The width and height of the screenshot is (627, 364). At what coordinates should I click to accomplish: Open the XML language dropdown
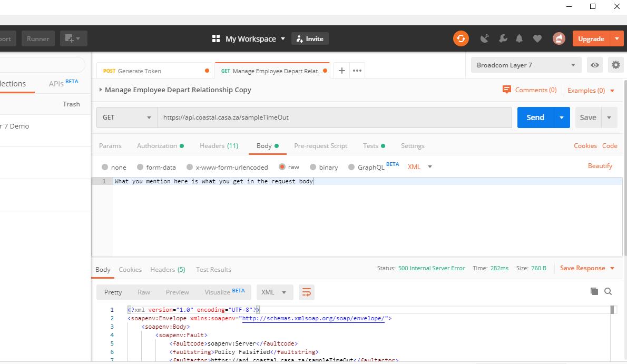(419, 166)
